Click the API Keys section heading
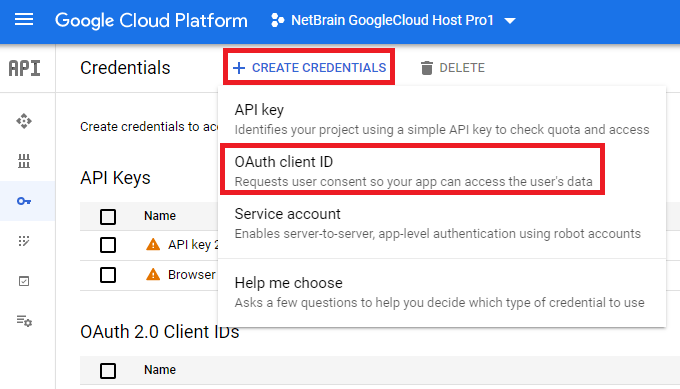The width and height of the screenshot is (680, 389). click(x=115, y=178)
